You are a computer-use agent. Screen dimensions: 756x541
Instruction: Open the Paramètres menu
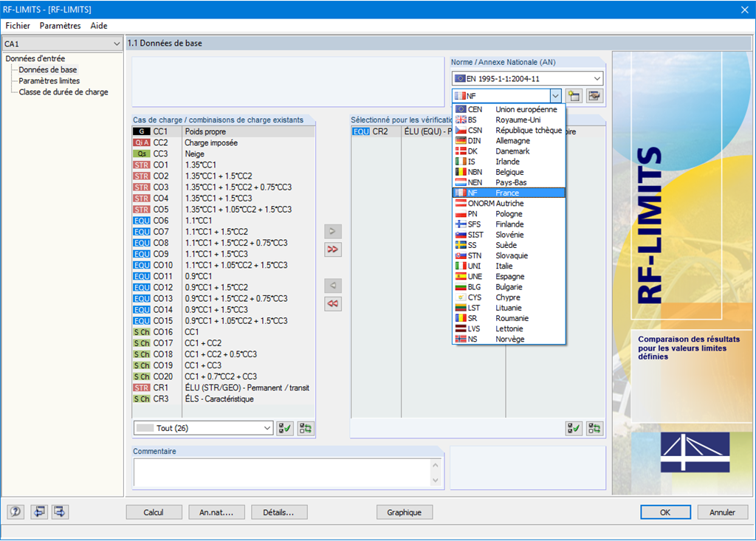61,26
